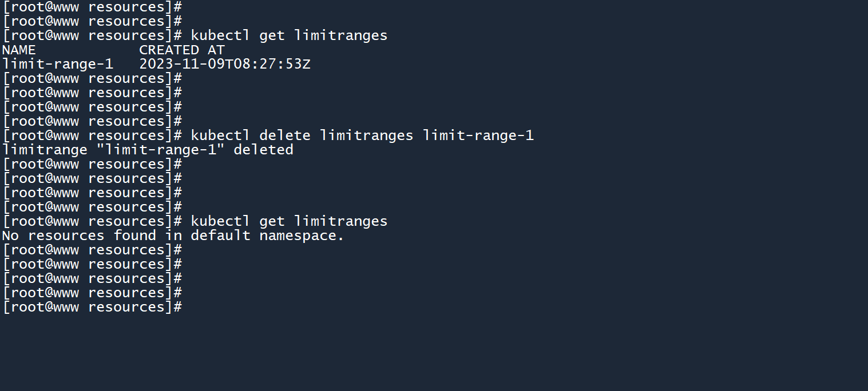Image resolution: width=868 pixels, height=391 pixels.
Task: Click the word "deleted" in the output
Action: pyautogui.click(x=263, y=150)
